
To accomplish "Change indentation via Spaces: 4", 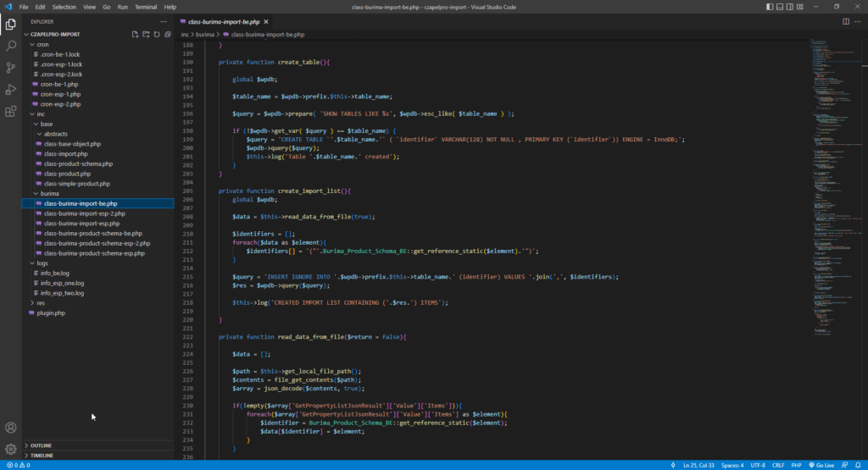I will (732, 465).
